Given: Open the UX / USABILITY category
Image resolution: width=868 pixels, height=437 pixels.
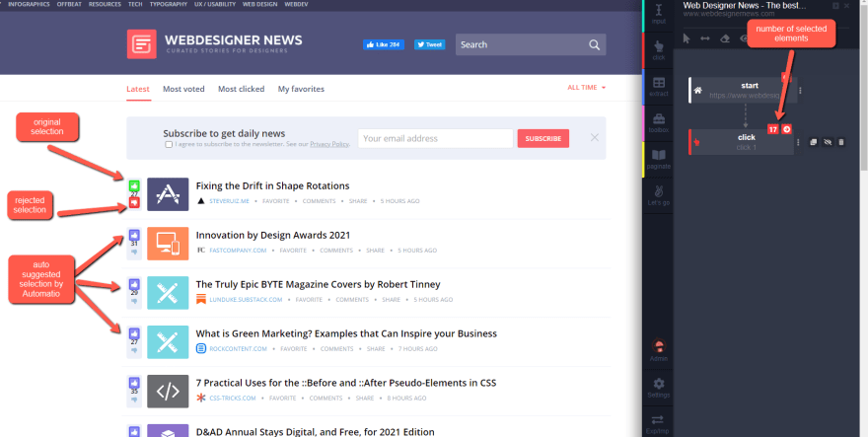Looking at the screenshot, I should (215, 4).
